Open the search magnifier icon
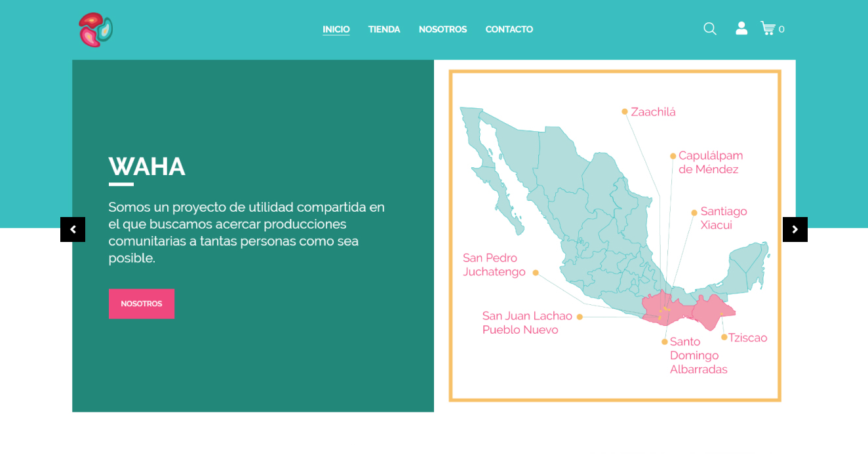This screenshot has width=868, height=459. coord(710,29)
